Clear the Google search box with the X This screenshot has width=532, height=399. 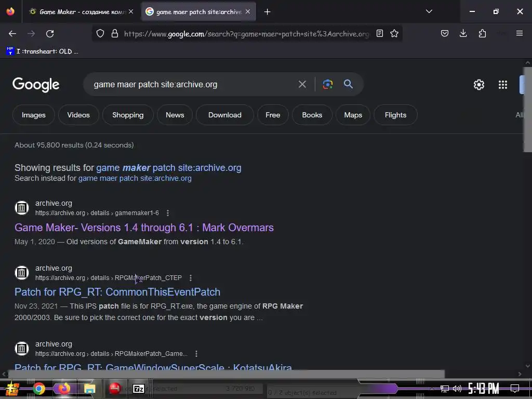click(302, 84)
